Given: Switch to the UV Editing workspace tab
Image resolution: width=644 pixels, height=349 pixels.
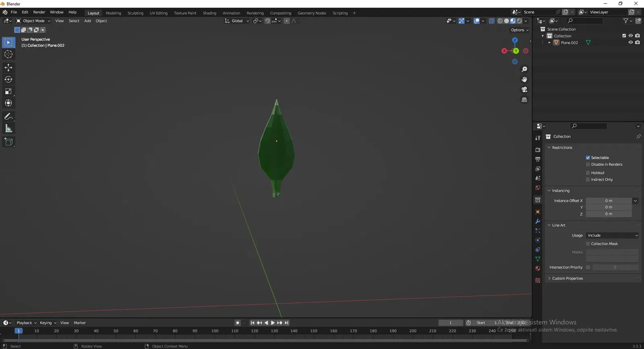Looking at the screenshot, I should [159, 13].
